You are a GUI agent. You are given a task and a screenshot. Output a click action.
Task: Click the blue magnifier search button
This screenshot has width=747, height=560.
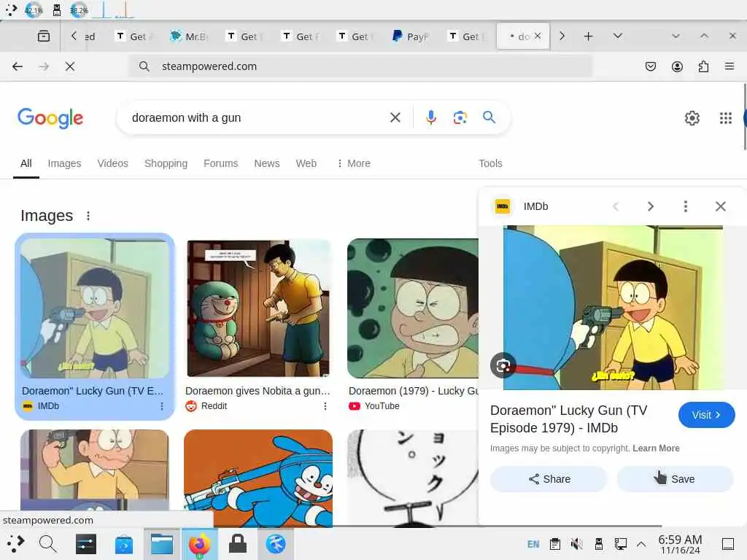[489, 117]
